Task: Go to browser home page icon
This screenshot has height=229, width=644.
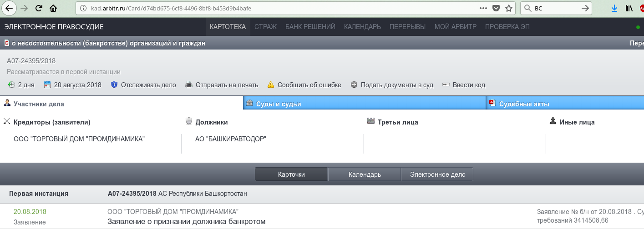Action: [x=53, y=8]
